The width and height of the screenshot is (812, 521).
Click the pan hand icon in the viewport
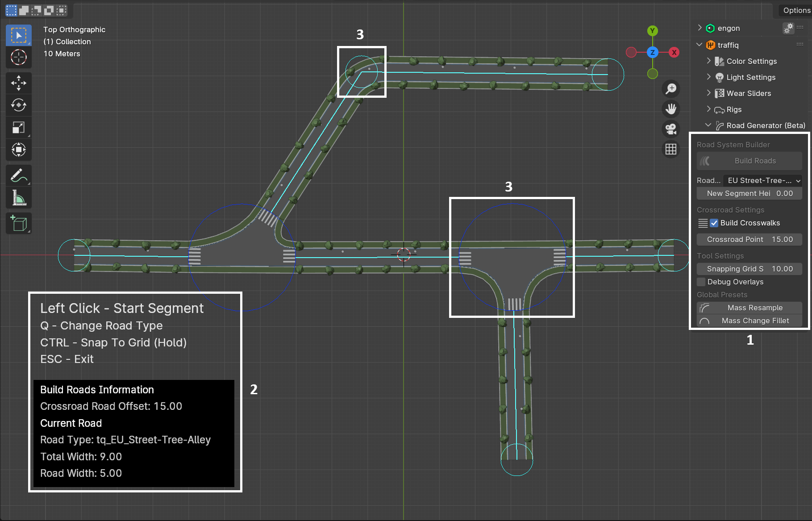coord(671,108)
